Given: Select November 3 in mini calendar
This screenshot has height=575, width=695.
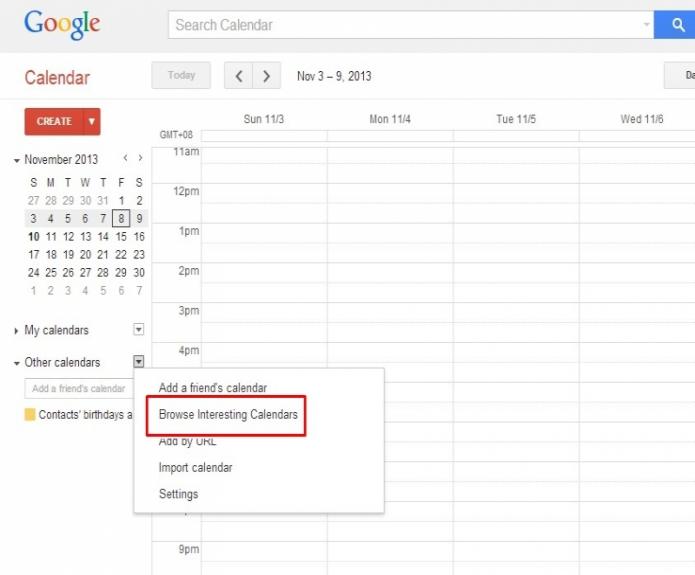Looking at the screenshot, I should [34, 218].
